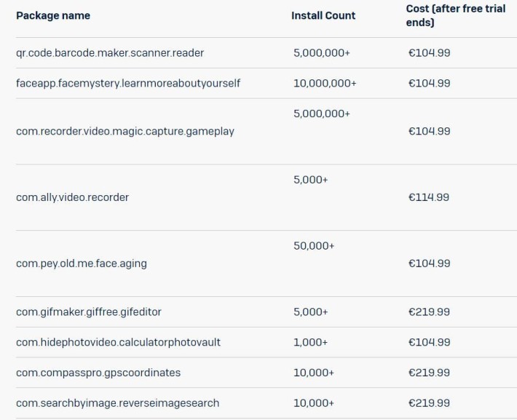The image size is (517, 420).
Task: Click the €114.99 cost cell
Action: [429, 197]
